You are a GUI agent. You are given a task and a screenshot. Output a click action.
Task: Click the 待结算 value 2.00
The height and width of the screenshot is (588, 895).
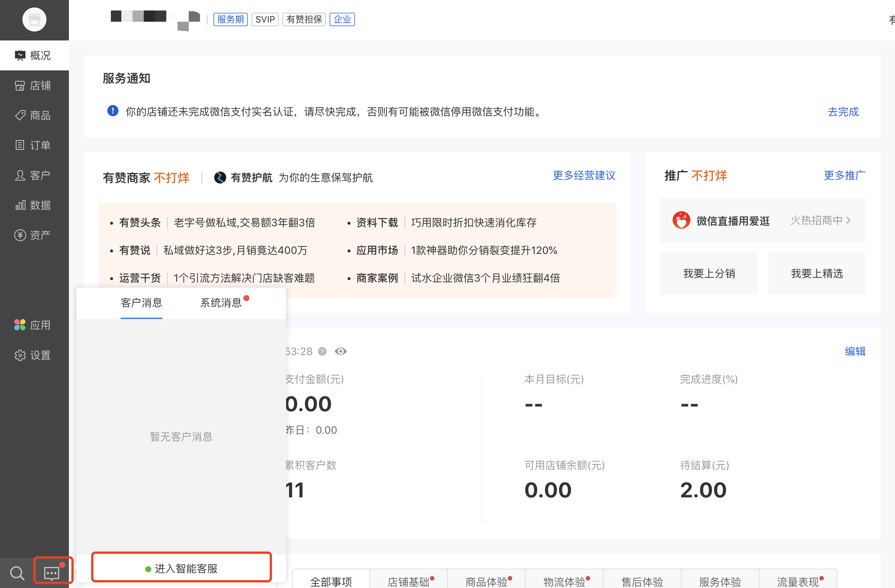(x=703, y=490)
